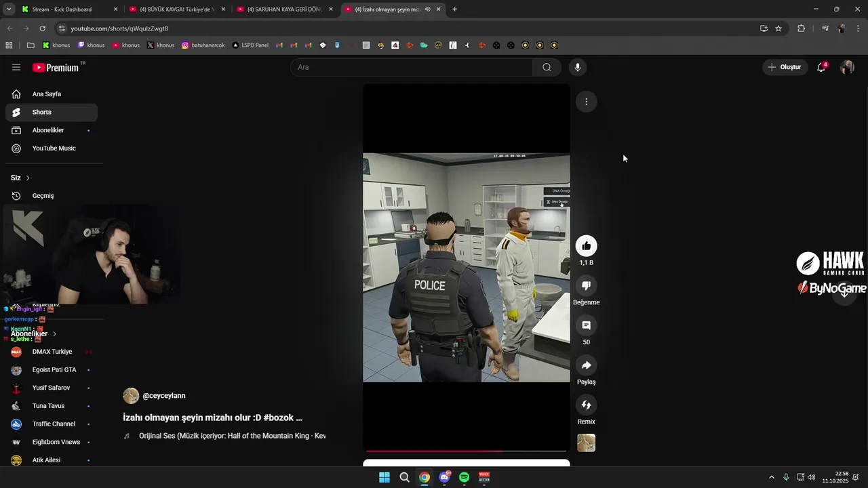
Task: Open the Orijinal Ses sound link
Action: click(x=232, y=436)
